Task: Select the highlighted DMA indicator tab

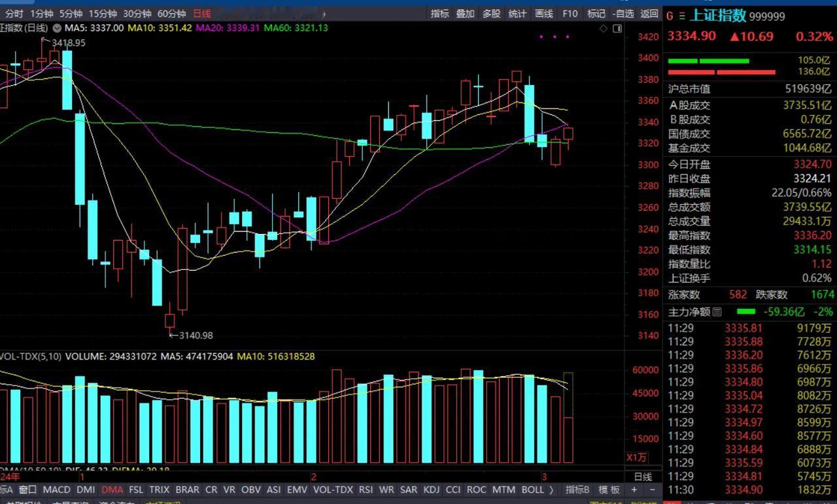Action: tap(112, 489)
